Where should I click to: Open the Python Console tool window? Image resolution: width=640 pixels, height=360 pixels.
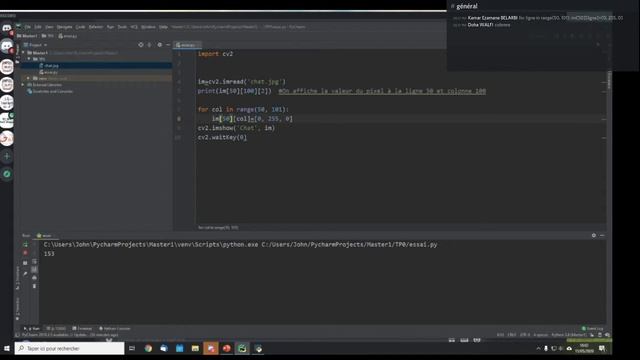click(115, 328)
